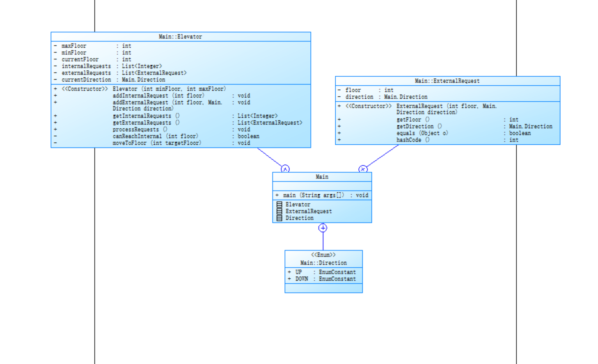Select the getInternalRequests operation

[x=166, y=116]
